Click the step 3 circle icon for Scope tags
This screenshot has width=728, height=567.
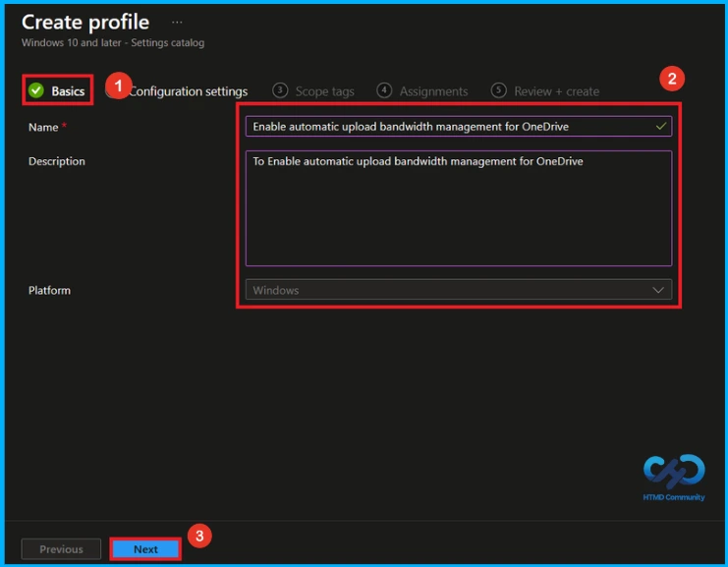pos(280,90)
